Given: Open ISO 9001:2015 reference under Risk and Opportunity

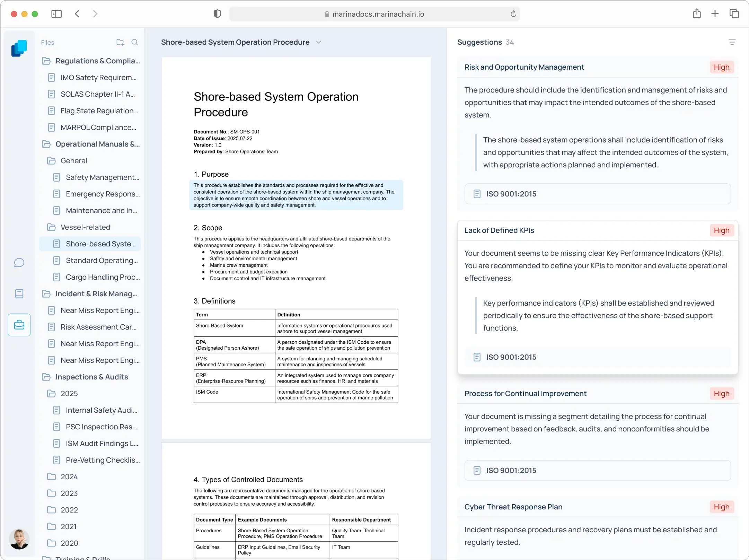Looking at the screenshot, I should [598, 194].
